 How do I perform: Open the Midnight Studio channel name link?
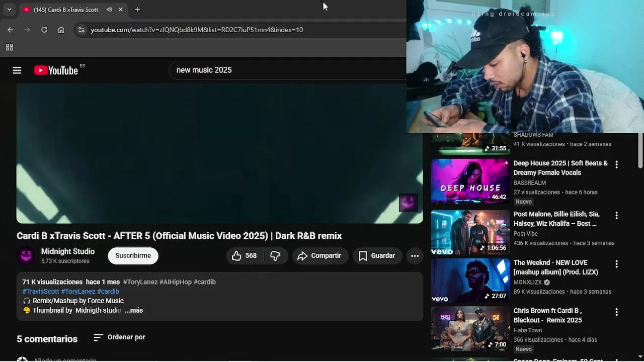pyautogui.click(x=68, y=251)
